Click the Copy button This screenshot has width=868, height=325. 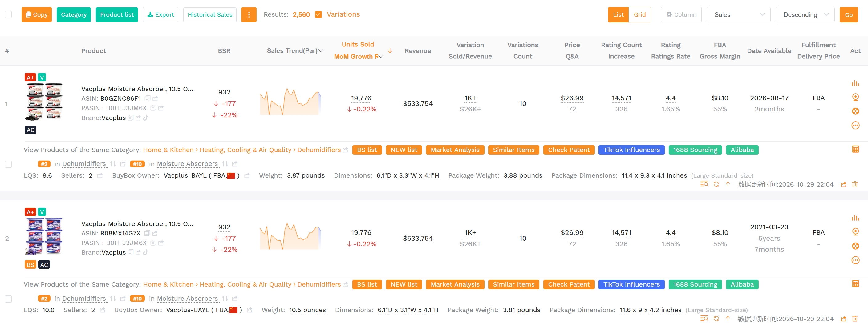[x=36, y=14]
